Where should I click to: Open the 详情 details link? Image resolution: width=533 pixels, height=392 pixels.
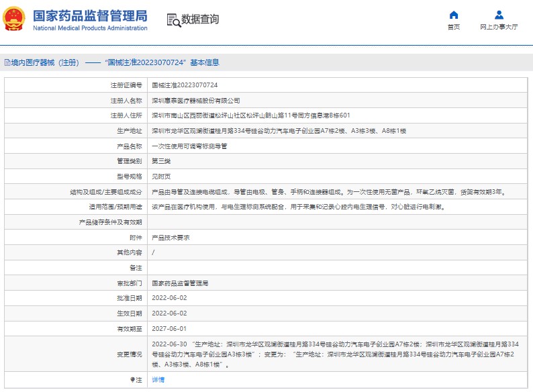point(158,380)
